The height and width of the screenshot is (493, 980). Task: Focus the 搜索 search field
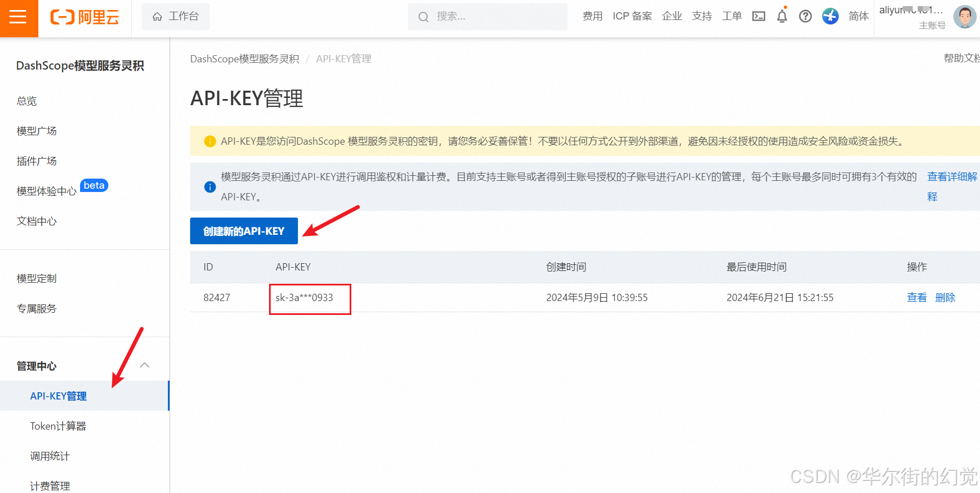click(x=487, y=17)
